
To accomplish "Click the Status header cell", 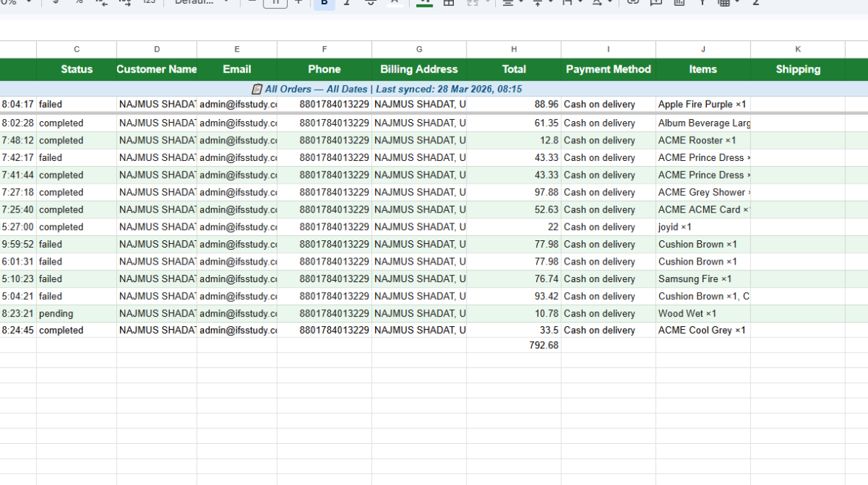I will (77, 69).
